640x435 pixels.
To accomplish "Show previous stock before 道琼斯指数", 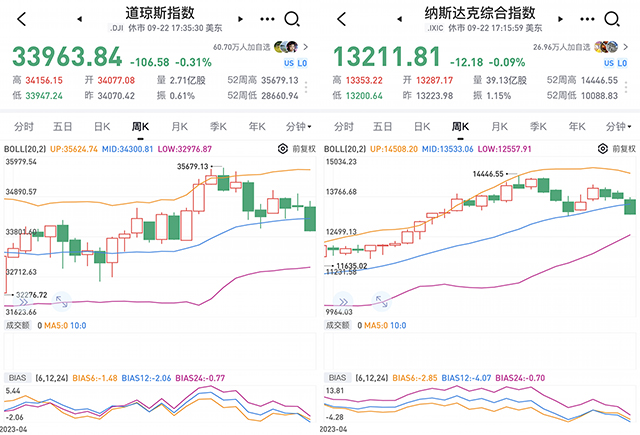I will pyautogui.click(x=80, y=19).
